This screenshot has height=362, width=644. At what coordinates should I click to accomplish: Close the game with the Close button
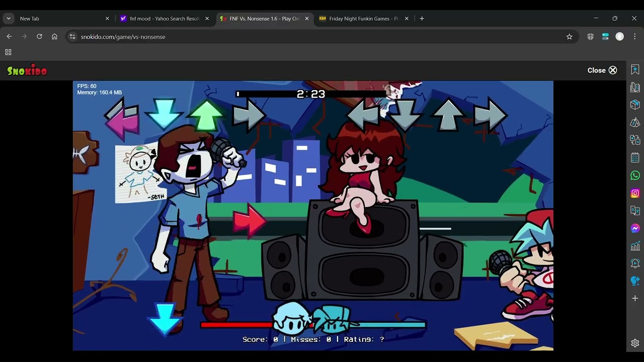tap(602, 70)
